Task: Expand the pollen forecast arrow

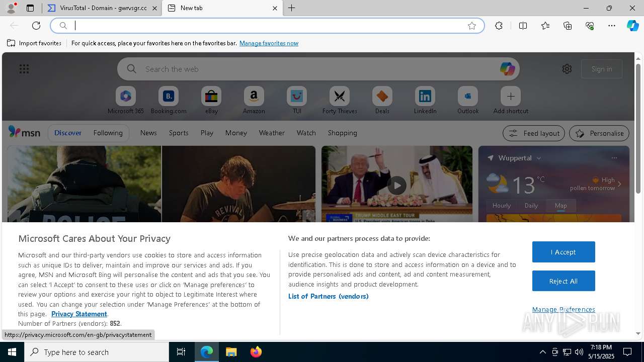Action: click(619, 184)
